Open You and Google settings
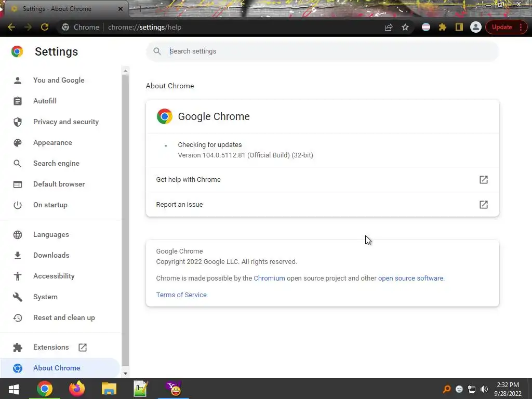This screenshot has height=399, width=532. pos(59,80)
